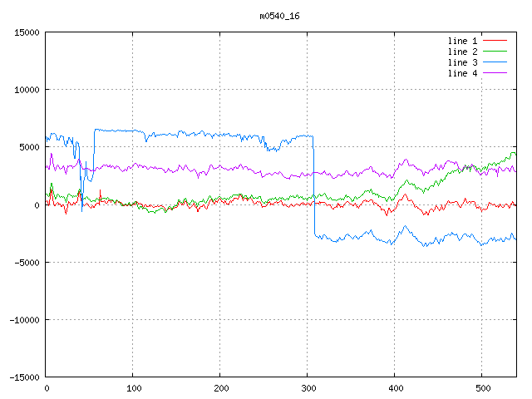The image size is (532, 399).
Task: Click the line sample next to line 4
Action: (495, 73)
